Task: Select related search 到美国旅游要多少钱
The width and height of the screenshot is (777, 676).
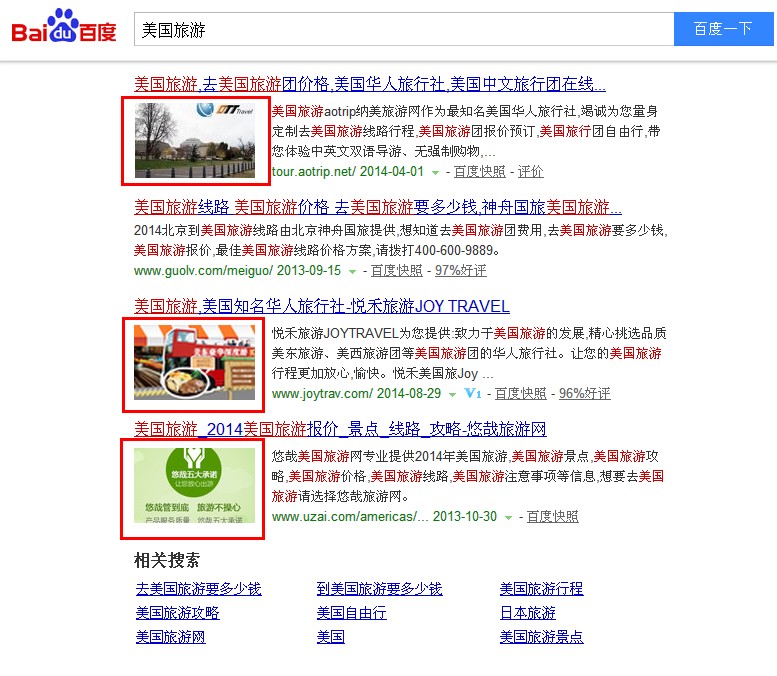Action: tap(380, 589)
